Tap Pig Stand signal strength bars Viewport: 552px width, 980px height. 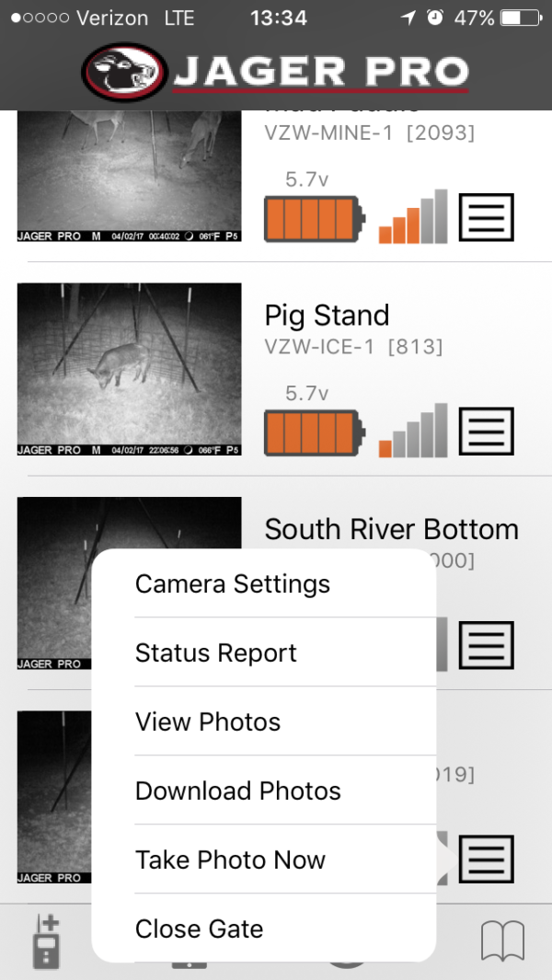pyautogui.click(x=413, y=431)
